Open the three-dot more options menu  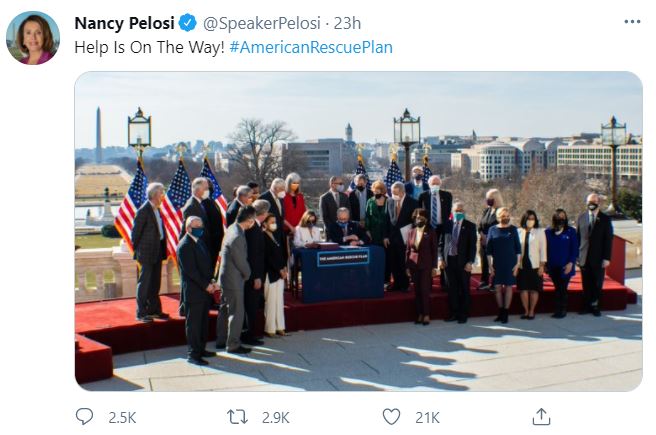tap(632, 22)
